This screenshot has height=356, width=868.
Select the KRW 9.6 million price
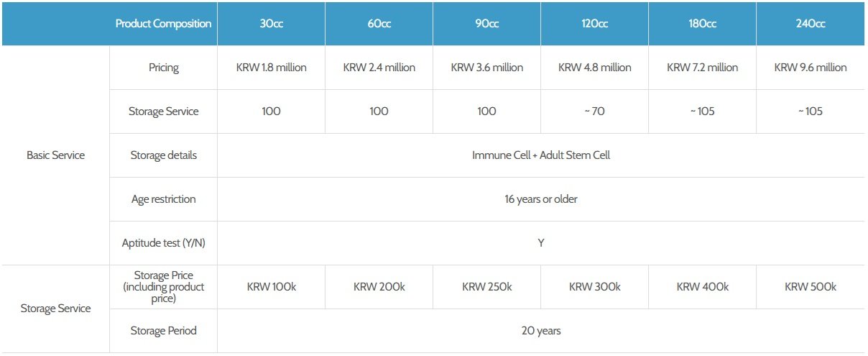point(810,68)
